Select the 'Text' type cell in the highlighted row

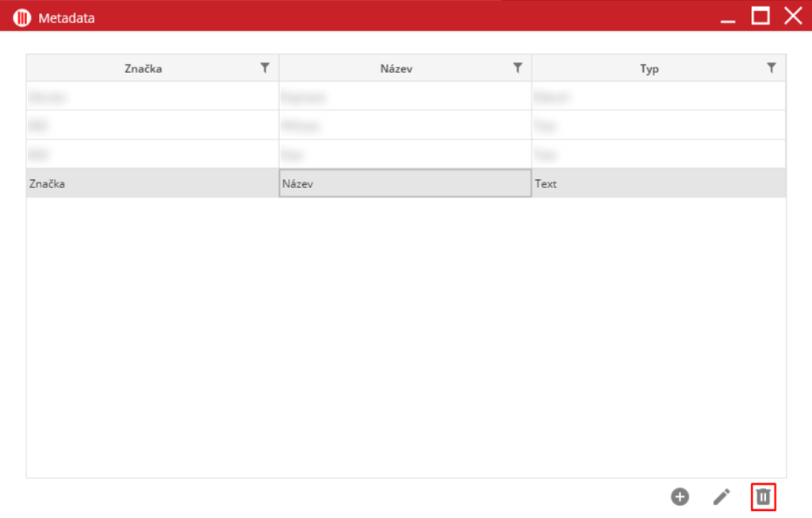pos(658,183)
